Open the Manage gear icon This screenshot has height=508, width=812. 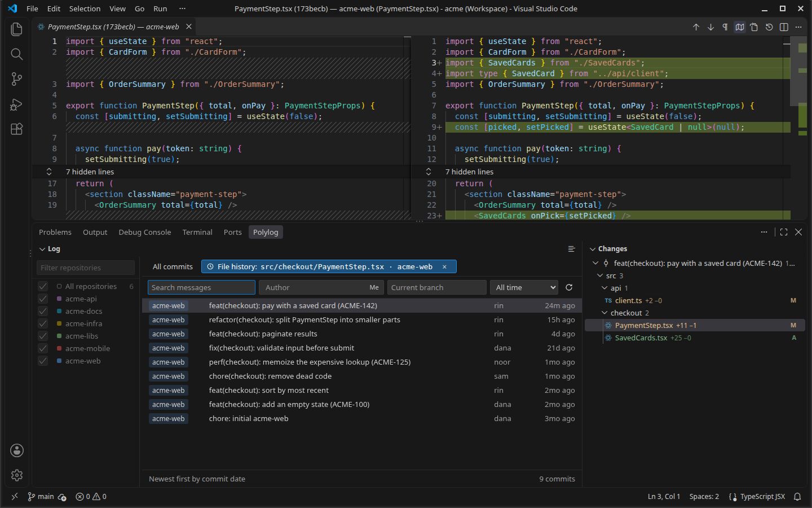(x=17, y=475)
